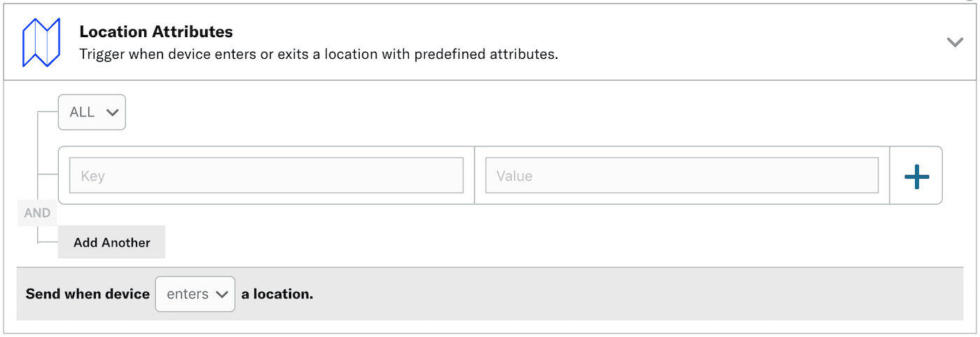
Task: Click the Key placeholder text
Action: pos(92,176)
